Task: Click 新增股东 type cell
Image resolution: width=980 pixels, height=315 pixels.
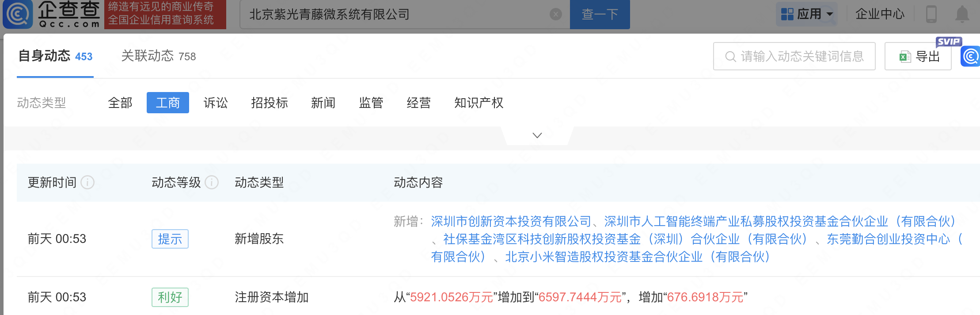Action: coord(259,239)
